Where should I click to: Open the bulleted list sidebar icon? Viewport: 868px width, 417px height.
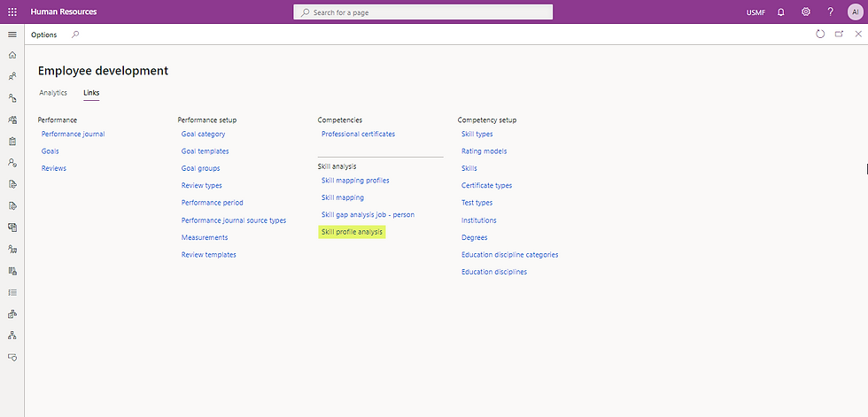point(12,292)
